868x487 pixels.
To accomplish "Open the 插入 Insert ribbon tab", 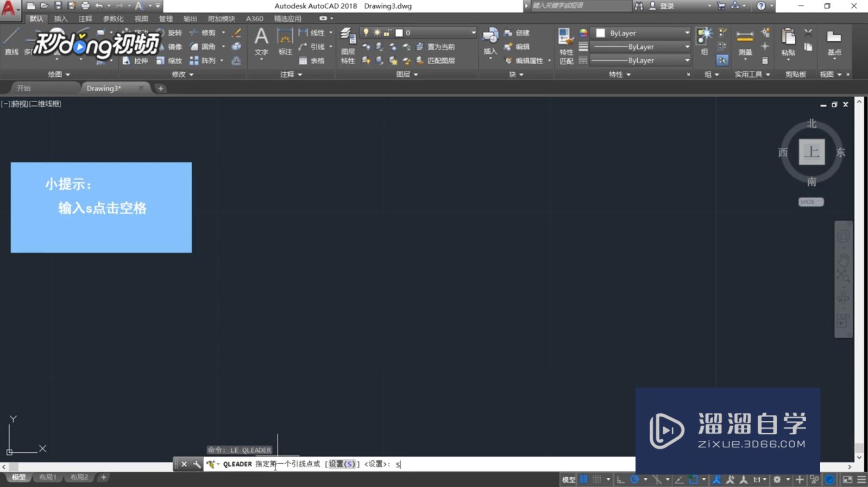I will pyautogui.click(x=61, y=18).
